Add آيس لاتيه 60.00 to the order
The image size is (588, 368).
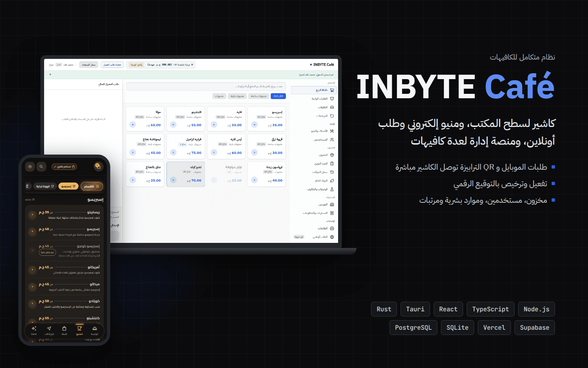(214, 152)
